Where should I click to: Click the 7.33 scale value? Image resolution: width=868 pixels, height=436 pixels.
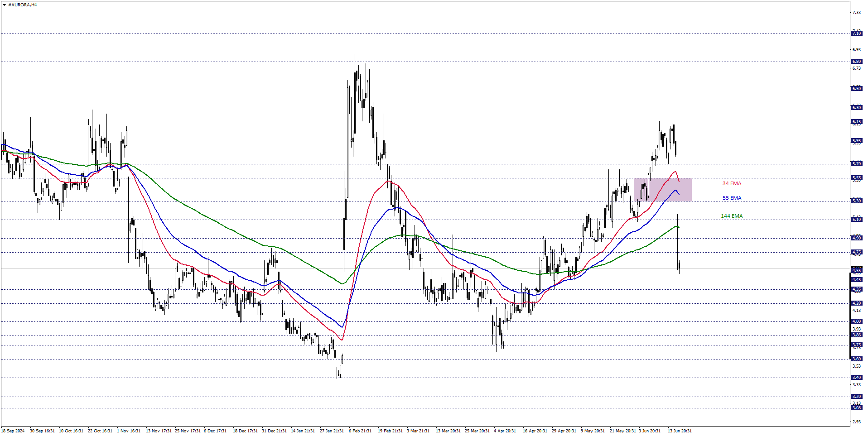click(856, 12)
